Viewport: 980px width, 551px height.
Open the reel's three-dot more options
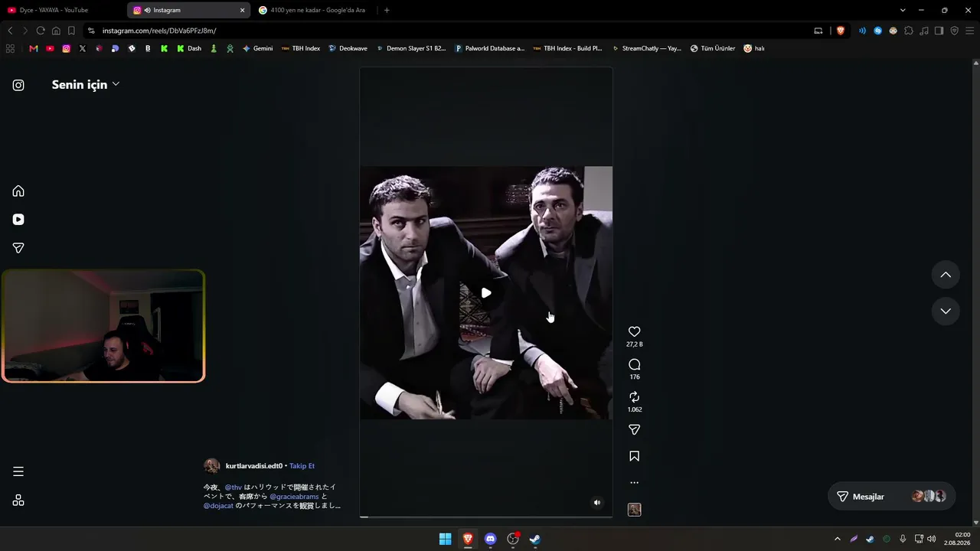coord(634,483)
